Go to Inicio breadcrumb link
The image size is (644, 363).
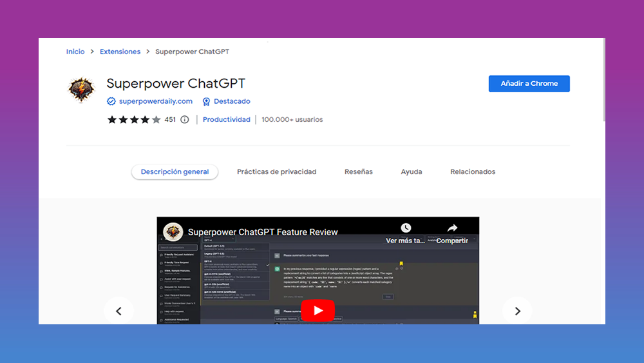pos(75,52)
